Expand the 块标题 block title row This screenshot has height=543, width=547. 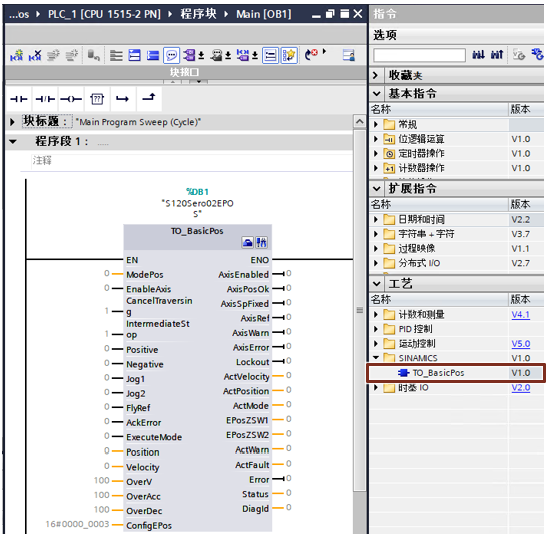point(12,122)
